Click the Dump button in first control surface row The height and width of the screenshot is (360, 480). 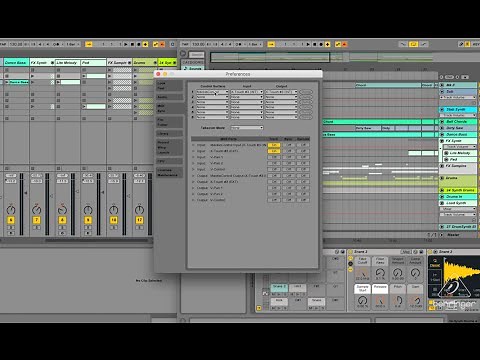coord(306,92)
